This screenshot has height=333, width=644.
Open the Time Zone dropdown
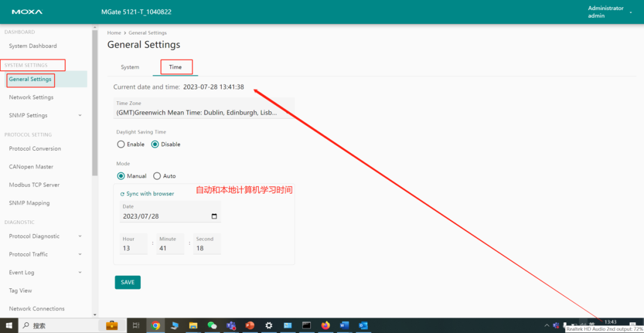pyautogui.click(x=204, y=108)
